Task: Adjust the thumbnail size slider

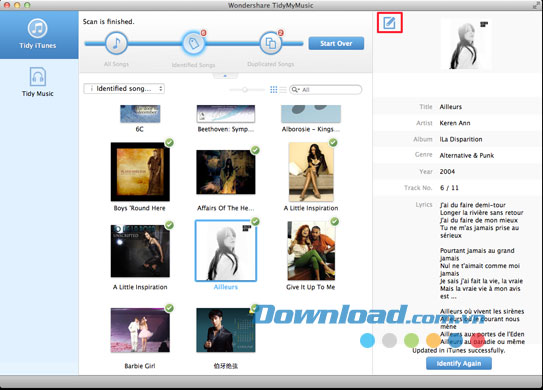Action: (x=245, y=90)
